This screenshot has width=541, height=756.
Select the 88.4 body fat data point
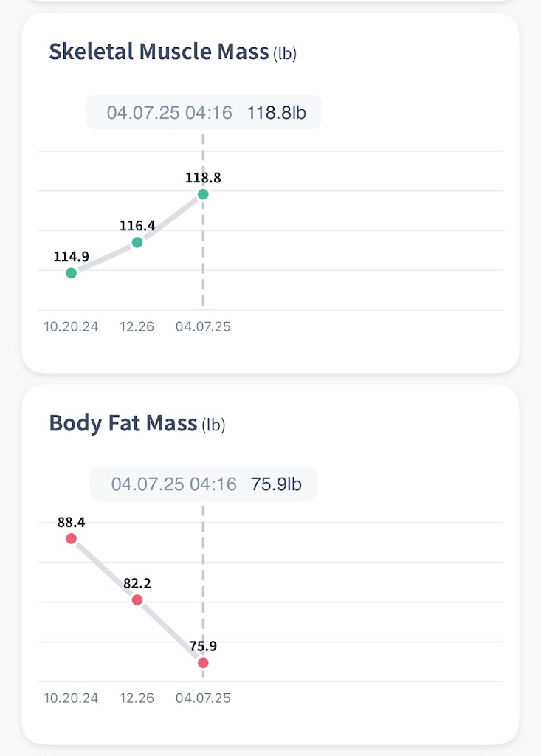[71, 538]
